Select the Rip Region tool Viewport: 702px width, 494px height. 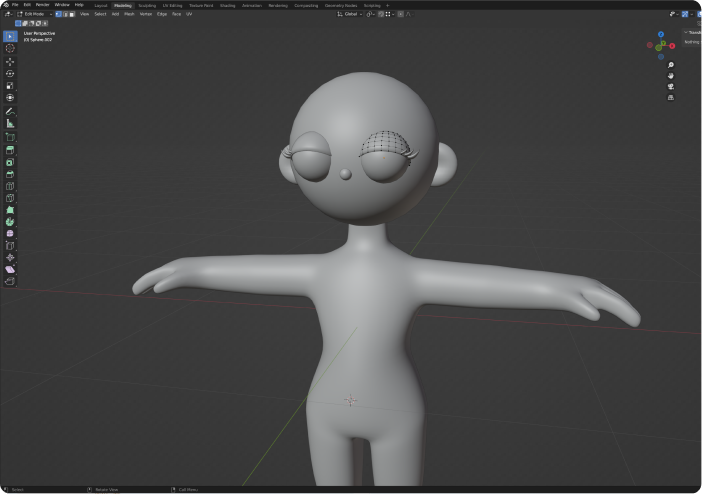tap(10, 281)
